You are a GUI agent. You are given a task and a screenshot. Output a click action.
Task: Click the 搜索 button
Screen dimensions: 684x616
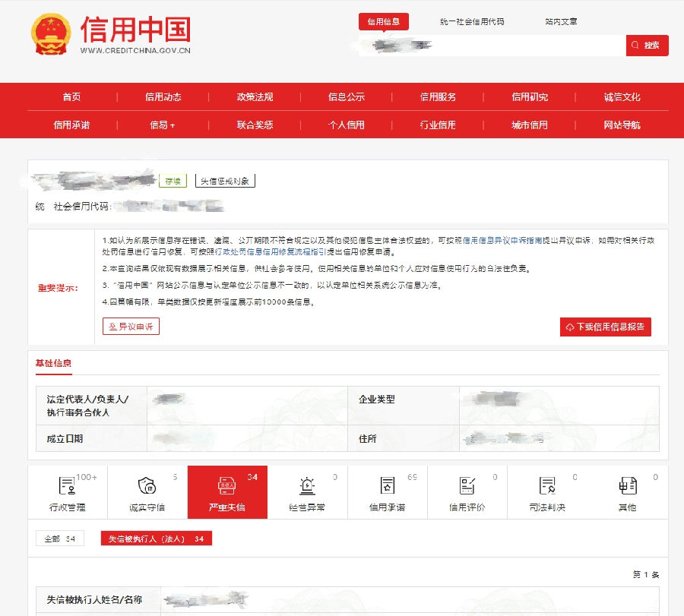click(x=647, y=46)
